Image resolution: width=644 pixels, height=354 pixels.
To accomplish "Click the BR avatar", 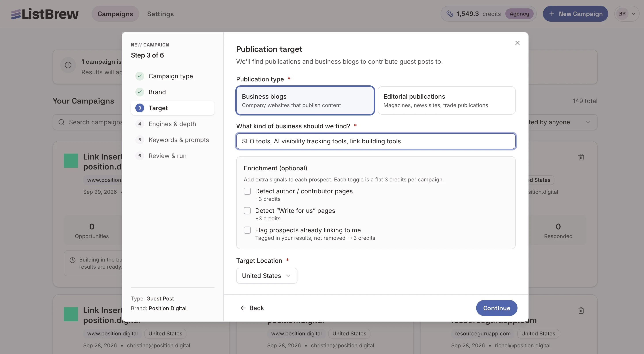I will pyautogui.click(x=622, y=14).
